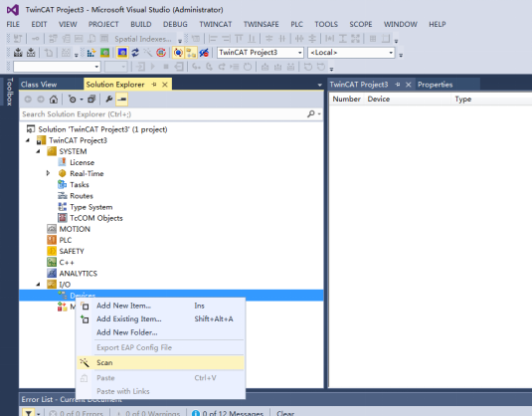Choose Scan from the context menu
Image resolution: width=532 pixels, height=416 pixels.
(160, 362)
